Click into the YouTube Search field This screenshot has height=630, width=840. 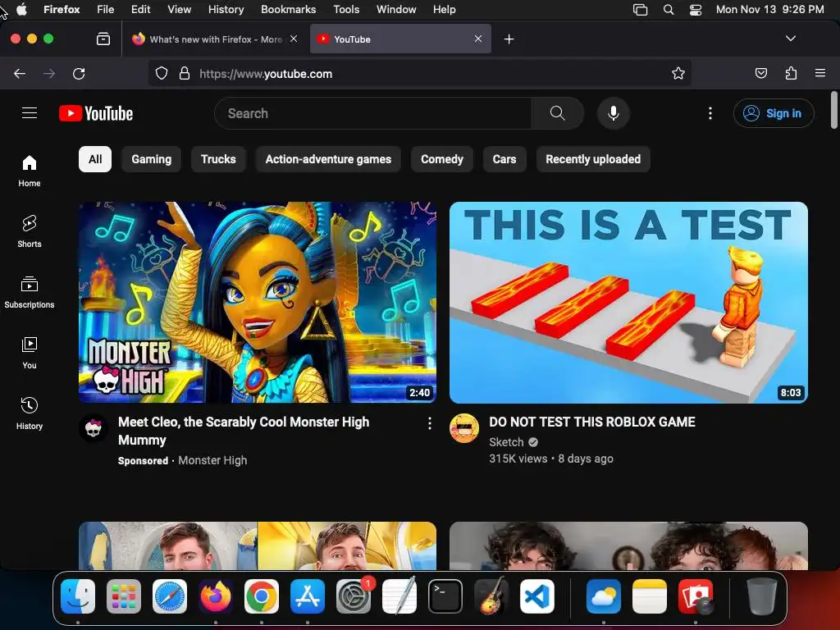point(373,113)
